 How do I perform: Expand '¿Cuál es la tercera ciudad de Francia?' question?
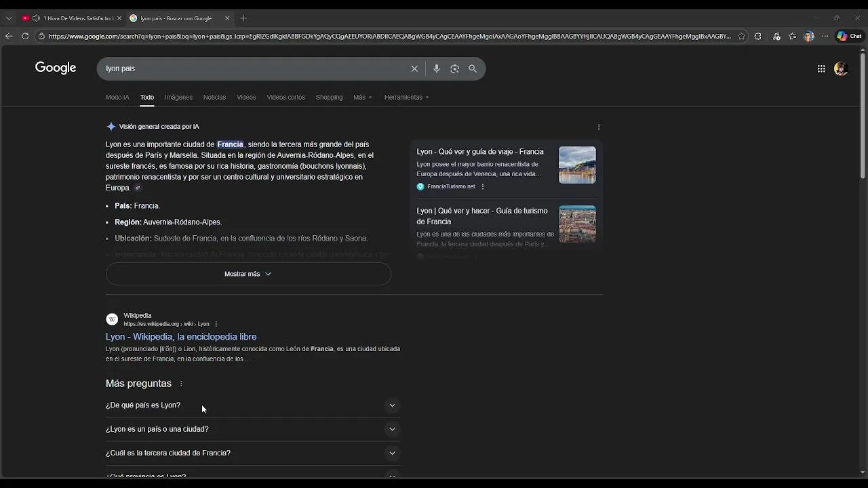tap(252, 453)
